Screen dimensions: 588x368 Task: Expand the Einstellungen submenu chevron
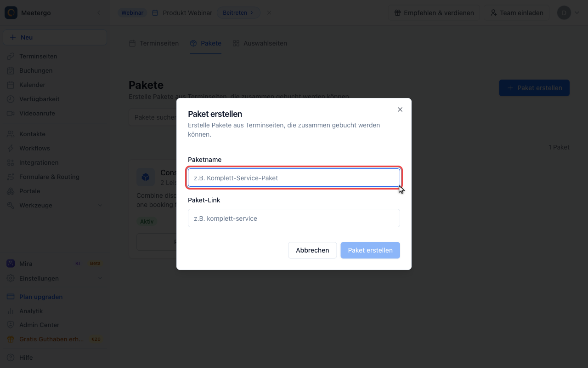click(x=100, y=278)
